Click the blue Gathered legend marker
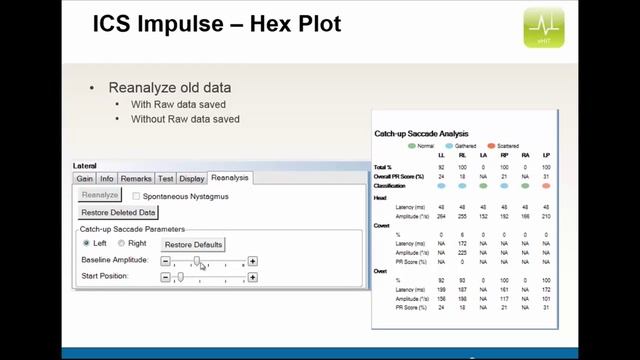The image size is (640, 360). pos(449,146)
